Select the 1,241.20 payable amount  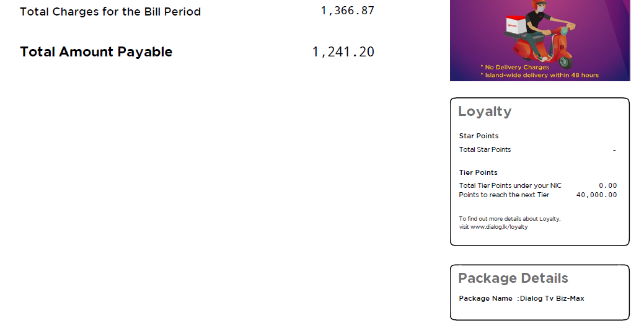click(343, 52)
